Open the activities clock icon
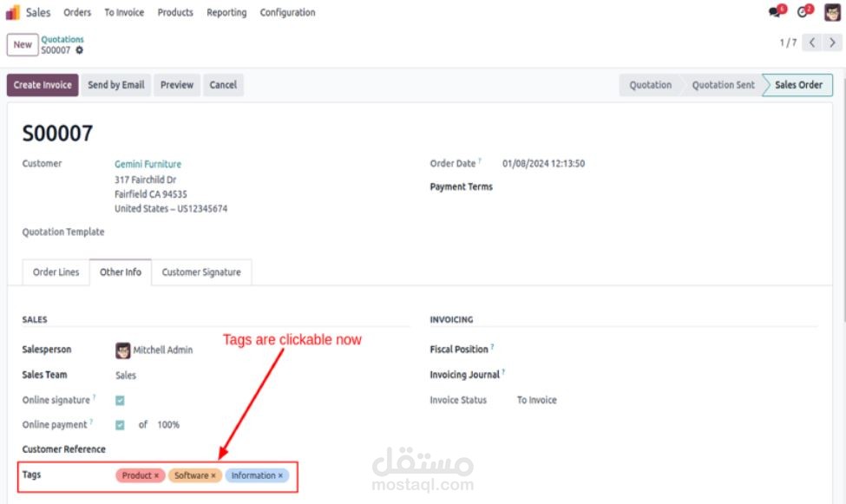Screen dimensions: 846x504 click(803, 12)
